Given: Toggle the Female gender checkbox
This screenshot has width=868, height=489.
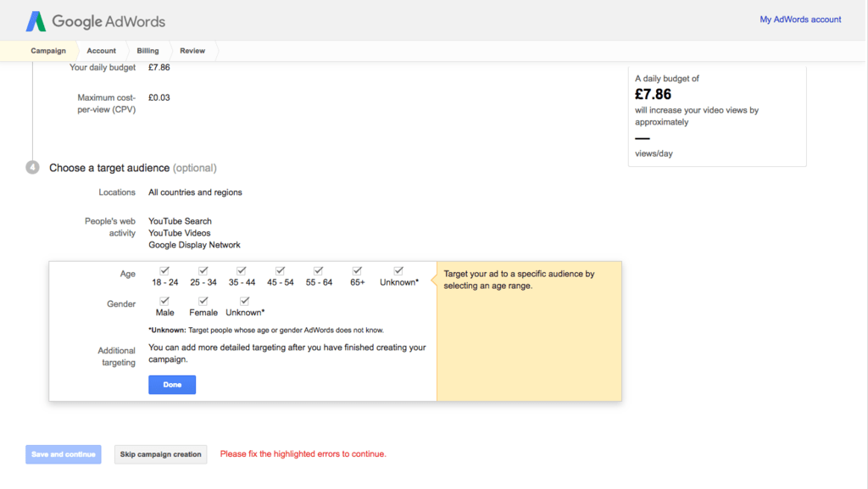Looking at the screenshot, I should click(x=203, y=301).
